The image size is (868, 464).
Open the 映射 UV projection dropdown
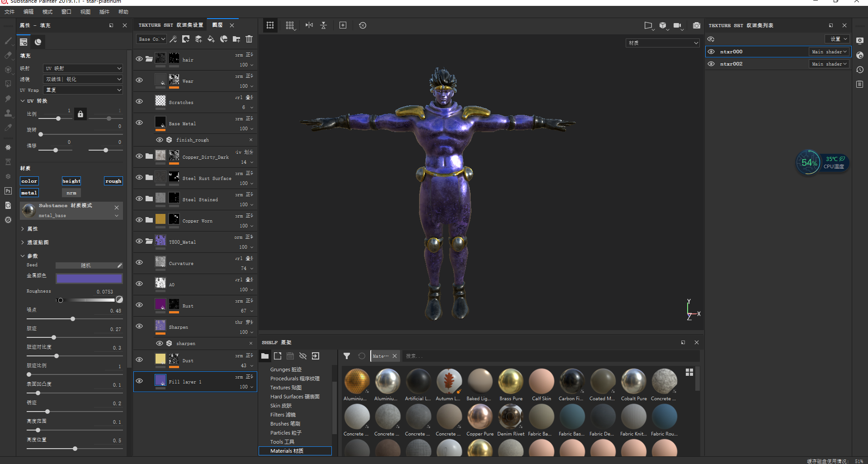coord(83,68)
